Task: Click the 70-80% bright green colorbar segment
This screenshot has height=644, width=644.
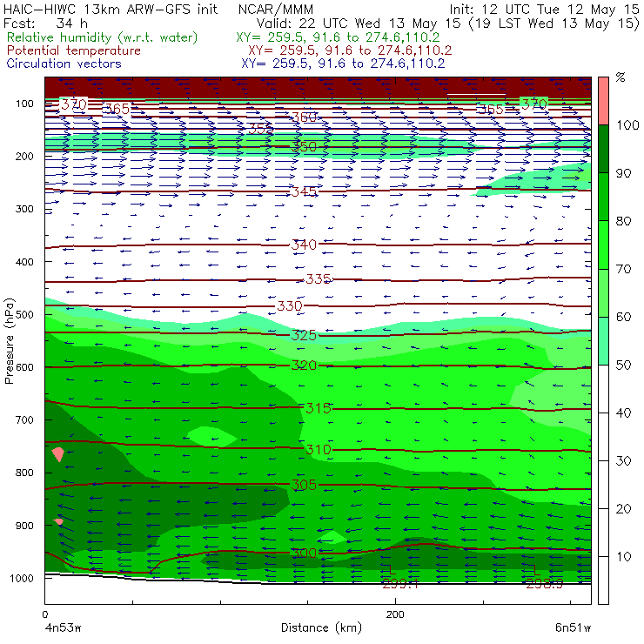Action: pos(603,245)
